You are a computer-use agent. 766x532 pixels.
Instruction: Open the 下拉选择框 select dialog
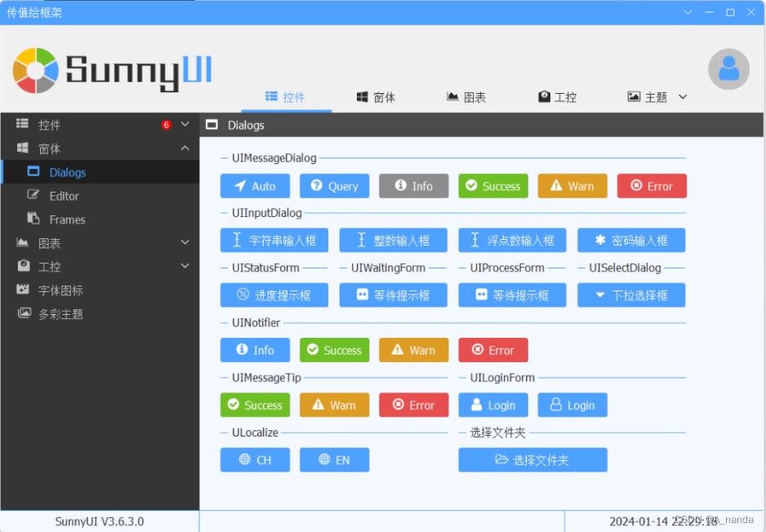click(x=630, y=295)
